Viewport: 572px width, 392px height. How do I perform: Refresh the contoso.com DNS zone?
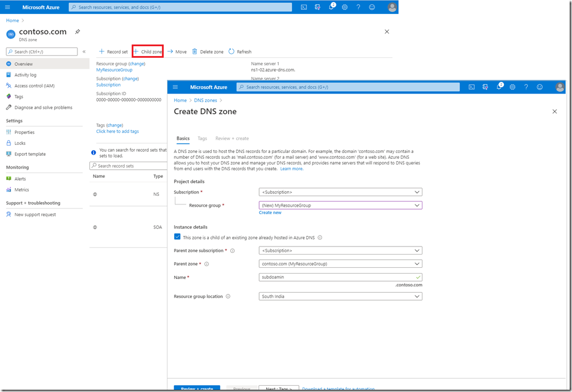(x=240, y=52)
